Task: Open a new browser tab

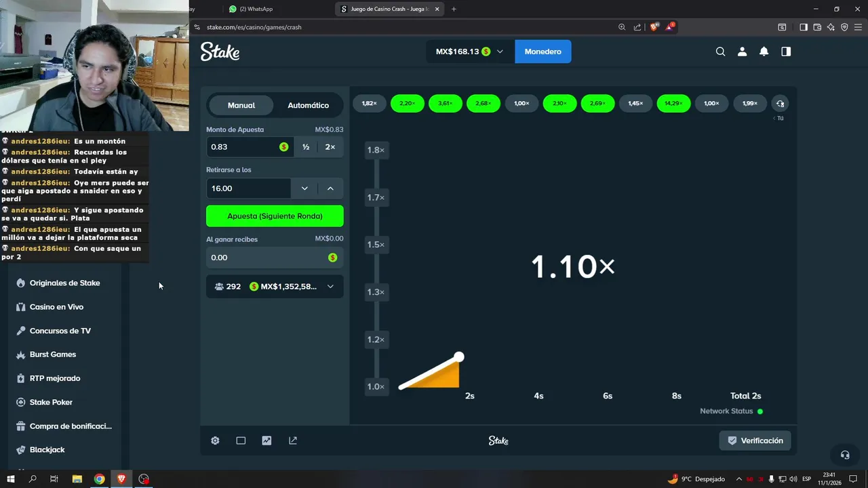Action: click(454, 9)
